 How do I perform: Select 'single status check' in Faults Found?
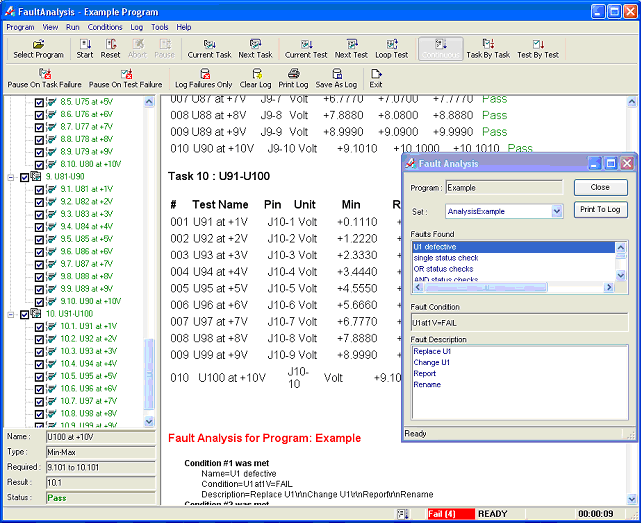tap(446, 258)
